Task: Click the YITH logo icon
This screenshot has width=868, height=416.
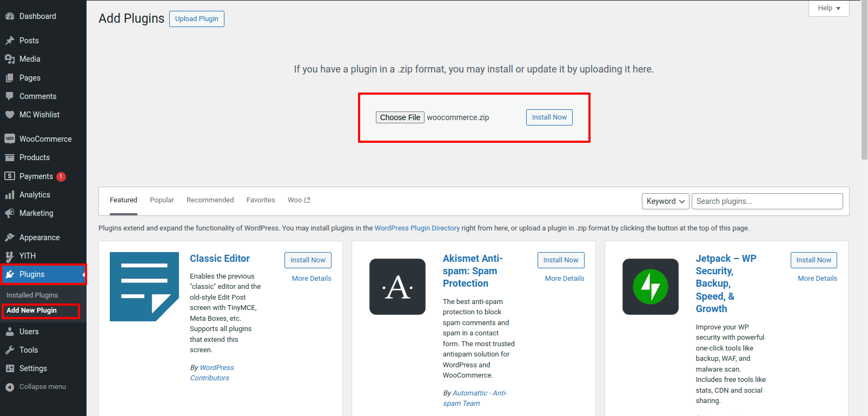Action: pyautogui.click(x=10, y=256)
